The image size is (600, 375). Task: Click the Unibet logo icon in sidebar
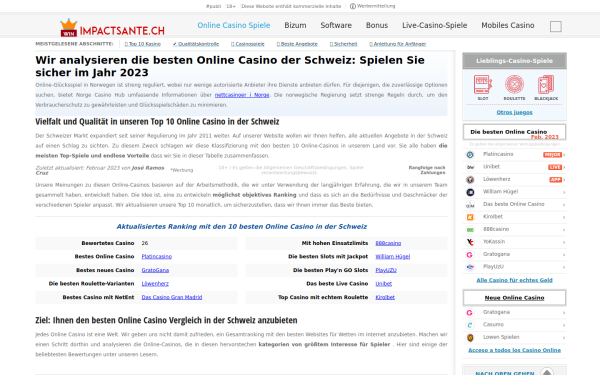[x=470, y=167]
